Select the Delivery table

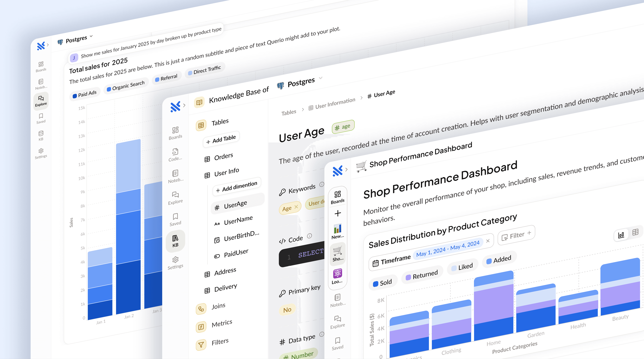[x=221, y=289]
